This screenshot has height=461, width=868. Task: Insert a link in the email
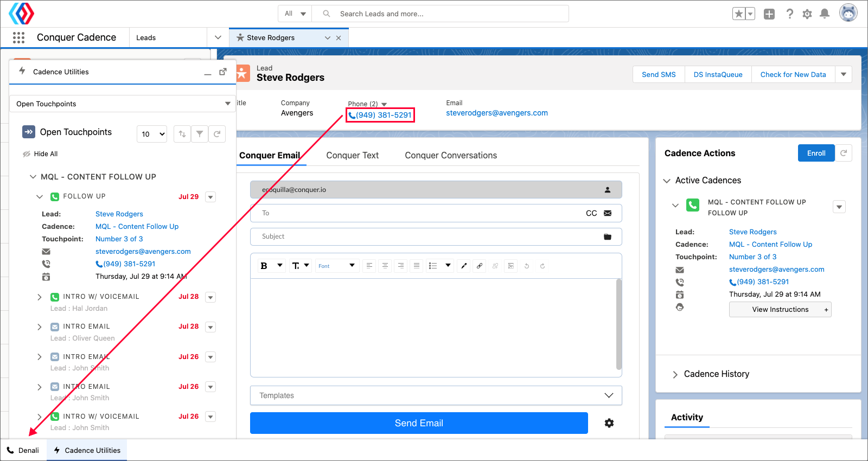480,266
